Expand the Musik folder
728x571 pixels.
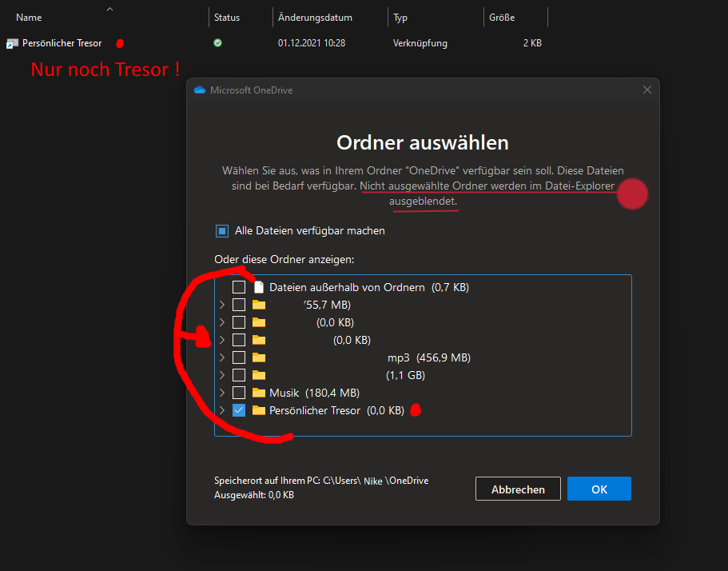pyautogui.click(x=222, y=393)
